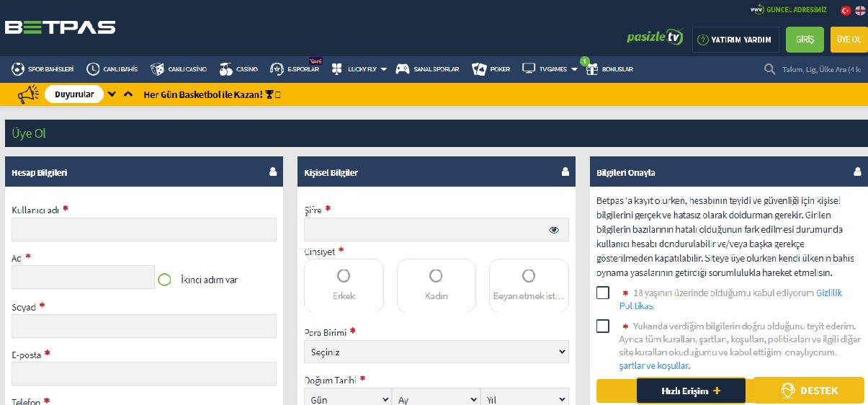Click the Kullanıcı adı input field
The width and height of the screenshot is (868, 405).
pos(144,229)
